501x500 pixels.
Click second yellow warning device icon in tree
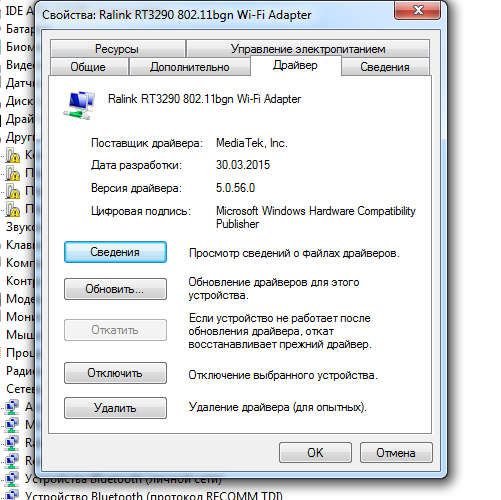(x=13, y=174)
